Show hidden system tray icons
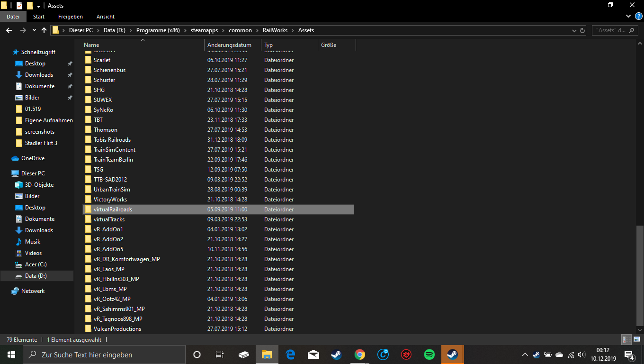 (525, 355)
